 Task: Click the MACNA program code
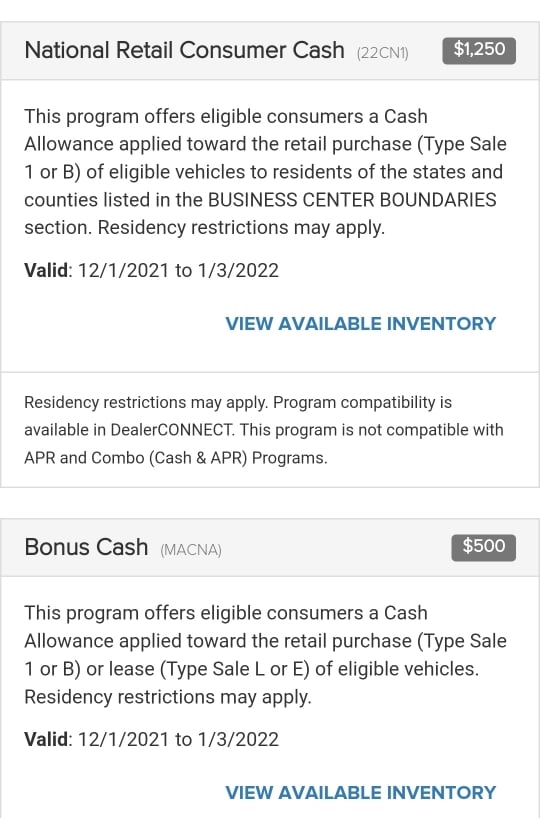tap(191, 550)
